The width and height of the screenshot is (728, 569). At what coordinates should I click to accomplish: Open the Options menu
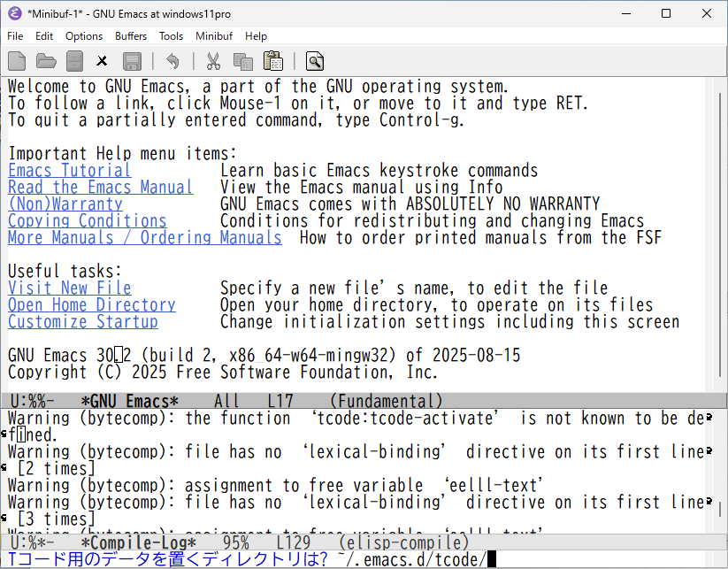tap(84, 36)
